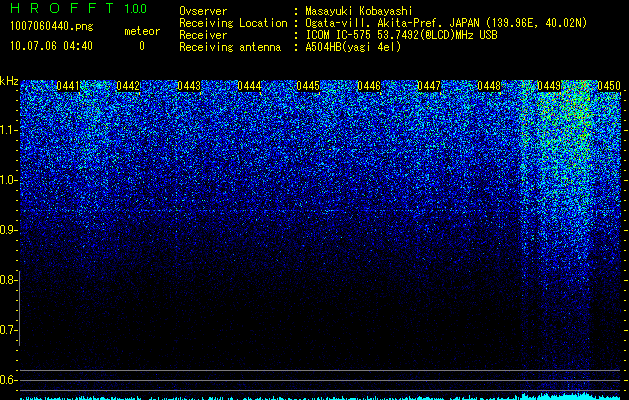The width and height of the screenshot is (629, 400).
Task: Click the version number 1.0.0
Action: tap(136, 8)
